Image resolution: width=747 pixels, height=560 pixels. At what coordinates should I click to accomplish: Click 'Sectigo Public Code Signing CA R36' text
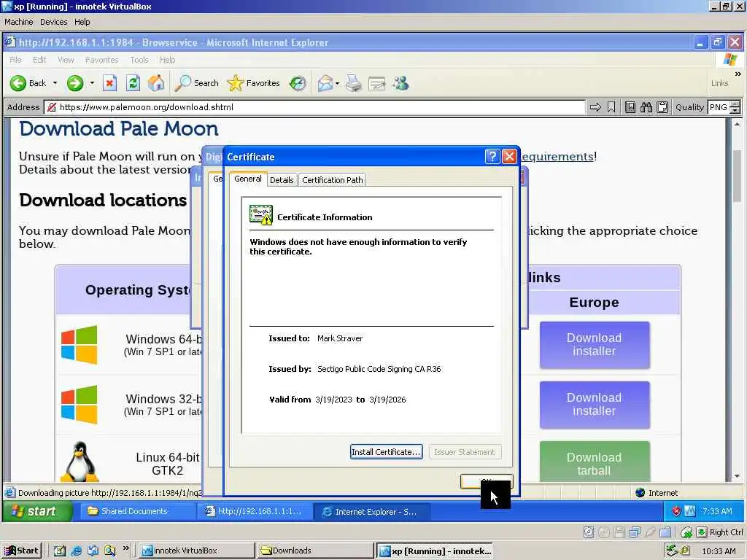[379, 369]
